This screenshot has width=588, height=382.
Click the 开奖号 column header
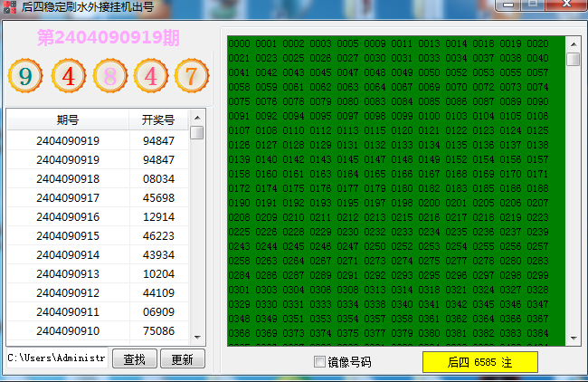point(158,119)
